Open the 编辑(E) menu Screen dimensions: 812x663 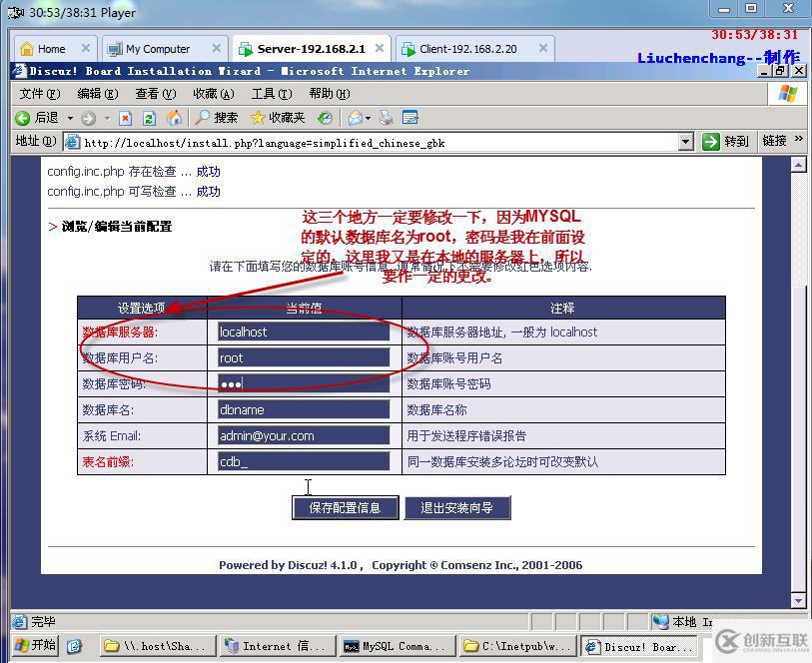[97, 94]
